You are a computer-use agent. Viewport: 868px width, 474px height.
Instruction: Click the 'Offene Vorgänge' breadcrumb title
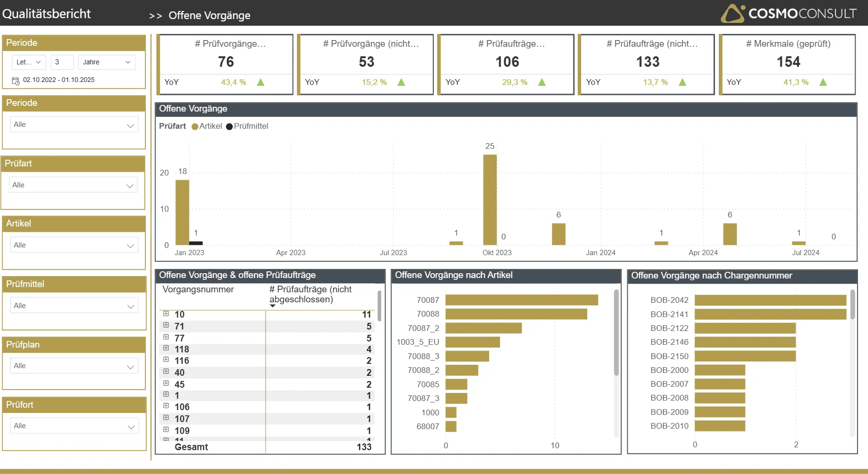tap(209, 15)
